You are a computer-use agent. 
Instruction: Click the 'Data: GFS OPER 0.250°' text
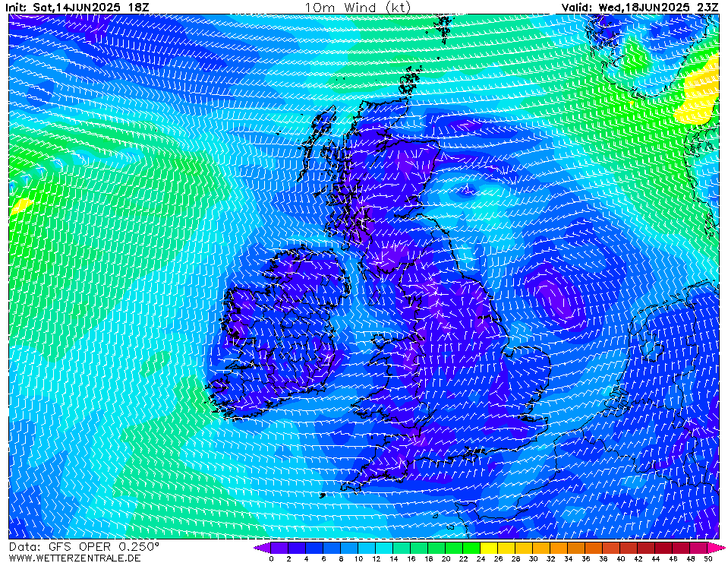pos(84,547)
